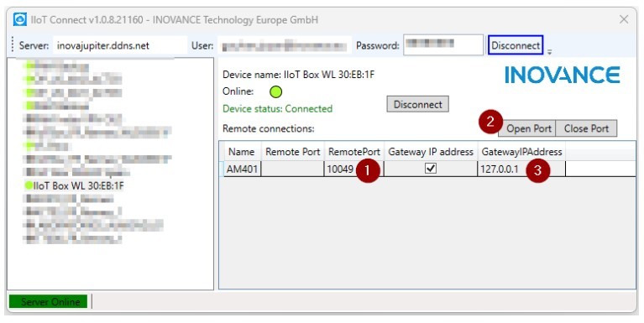Screen dimensions: 644x323
Task: Toggle the Gateway IP address checkbox
Action: tap(431, 169)
